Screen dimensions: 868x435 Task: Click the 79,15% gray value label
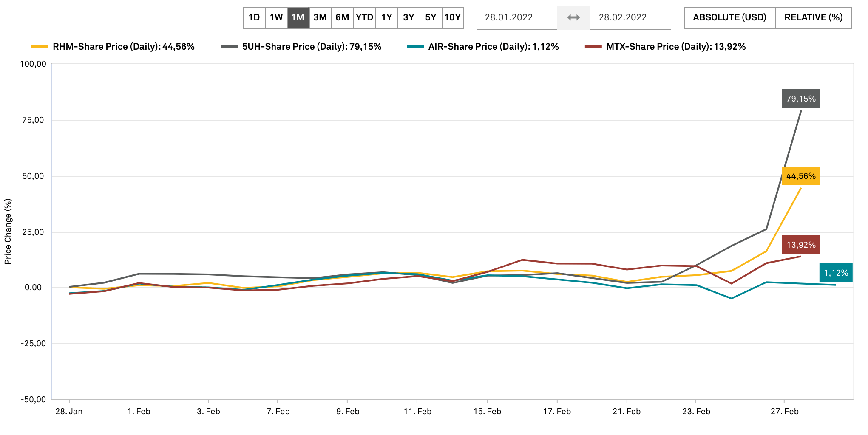tap(801, 99)
